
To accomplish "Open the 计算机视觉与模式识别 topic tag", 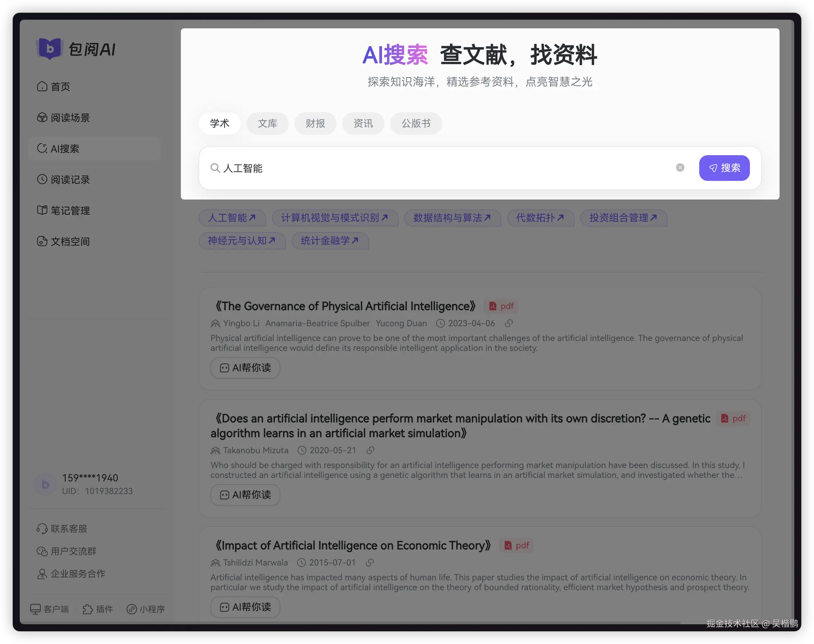I will click(x=334, y=218).
